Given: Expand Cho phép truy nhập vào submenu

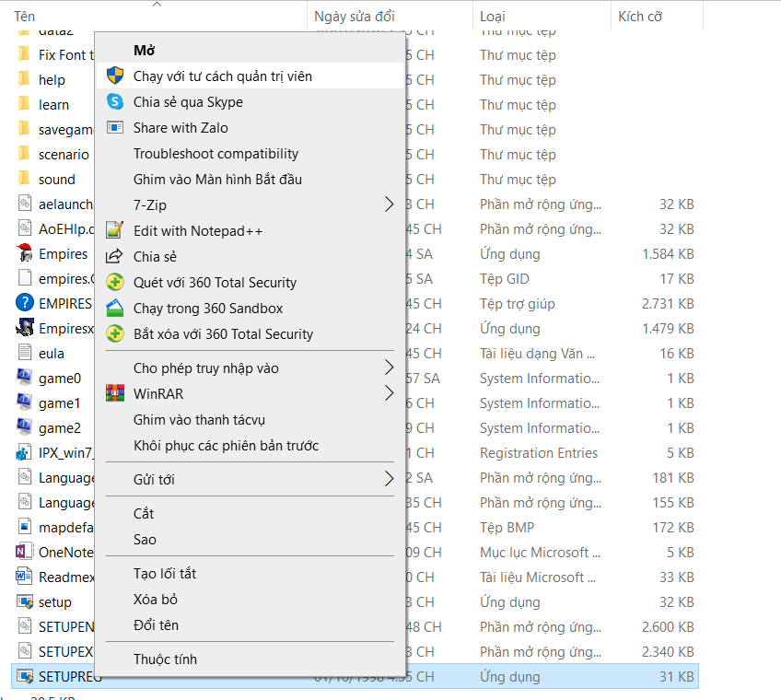Looking at the screenshot, I should point(389,367).
